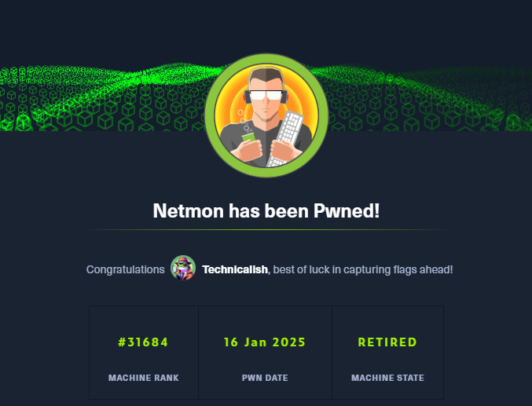Click the Technicalish user avatar icon
532x406 pixels.
click(183, 269)
